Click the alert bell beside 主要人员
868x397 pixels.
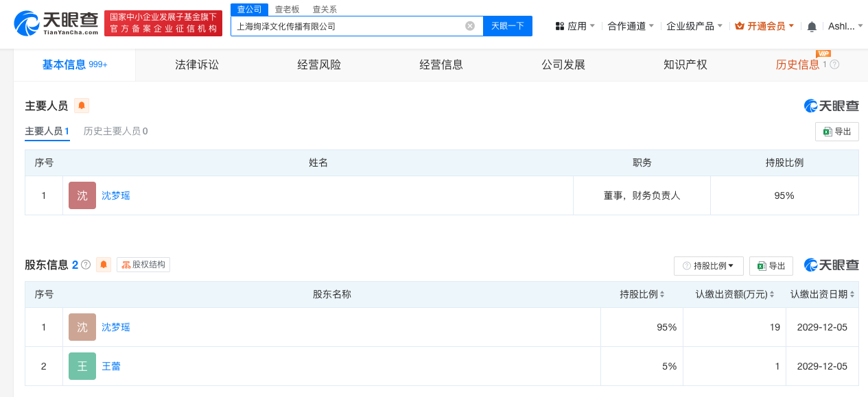82,106
